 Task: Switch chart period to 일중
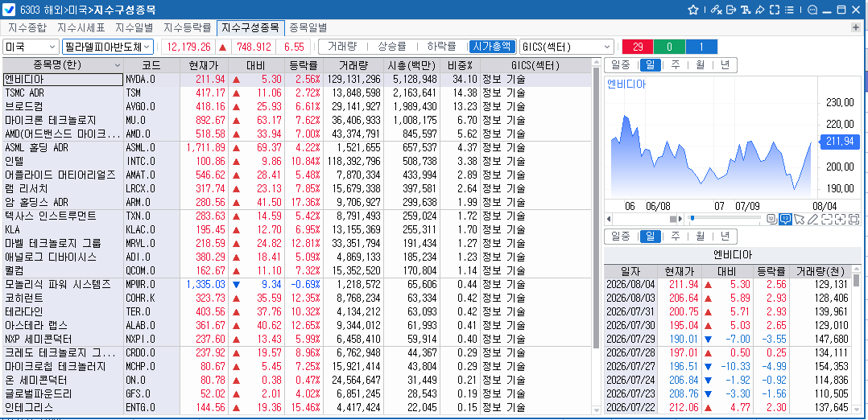[621, 65]
